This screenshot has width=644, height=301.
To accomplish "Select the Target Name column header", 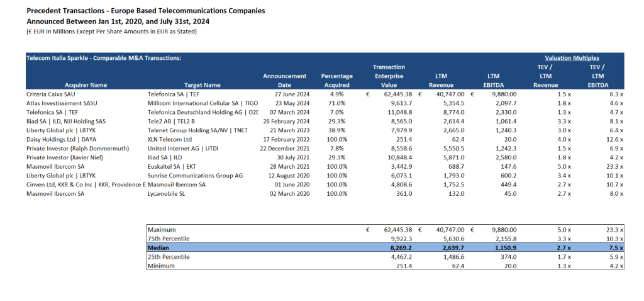I will [203, 84].
